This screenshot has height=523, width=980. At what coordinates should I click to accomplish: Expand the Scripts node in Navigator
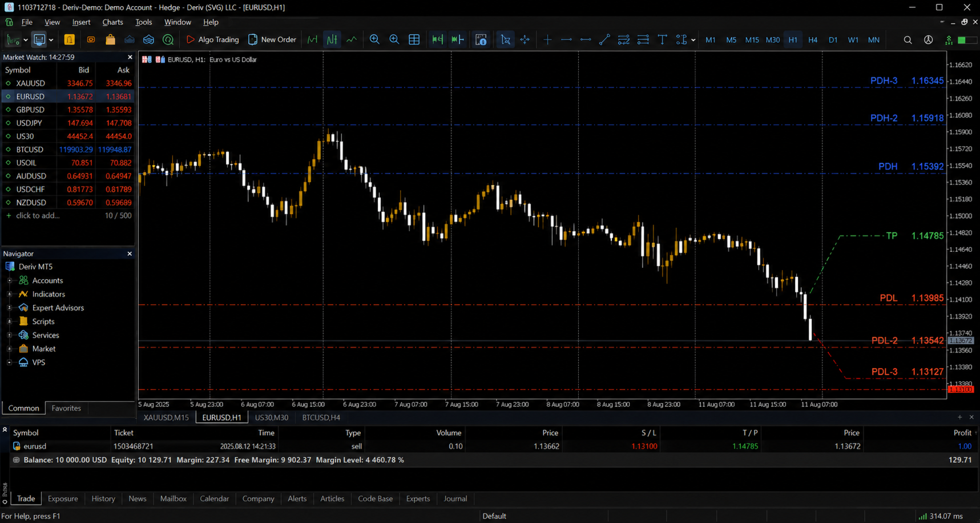tap(10, 321)
